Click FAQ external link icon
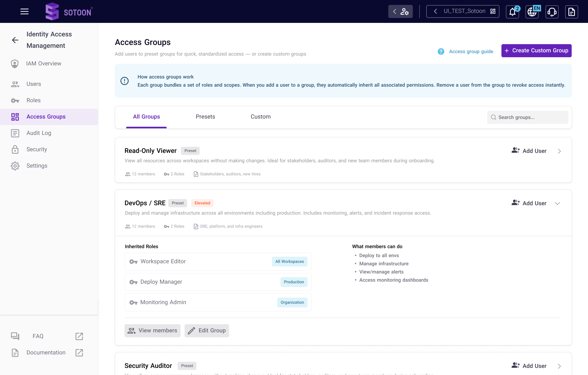Screen dimensions: 588x375 [x=79, y=336]
